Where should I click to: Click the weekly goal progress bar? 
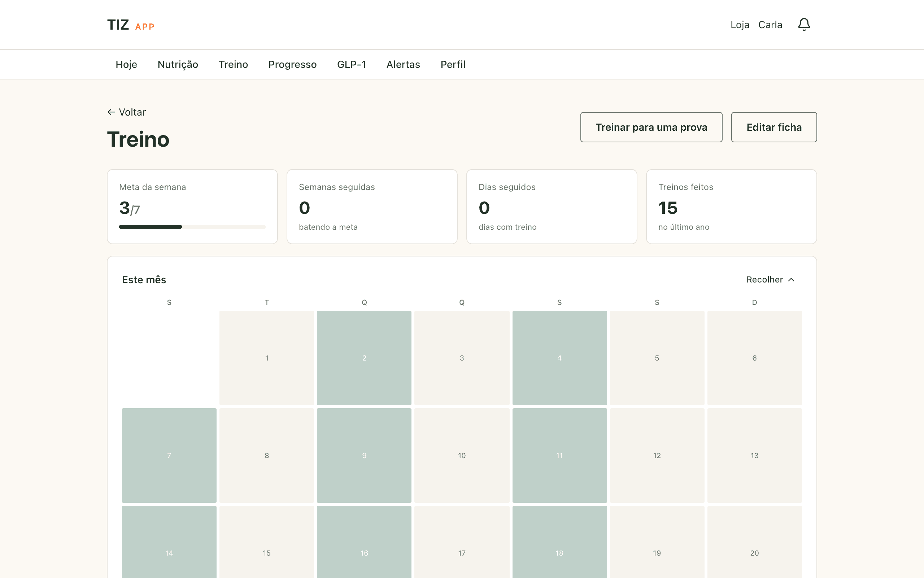pos(192,227)
